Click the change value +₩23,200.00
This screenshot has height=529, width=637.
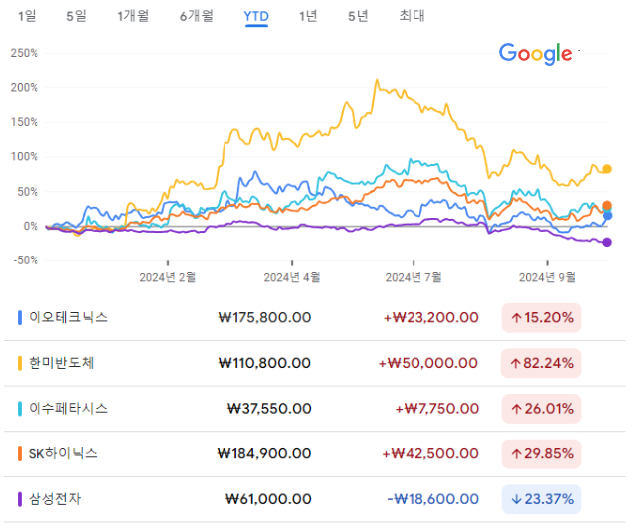(x=431, y=317)
